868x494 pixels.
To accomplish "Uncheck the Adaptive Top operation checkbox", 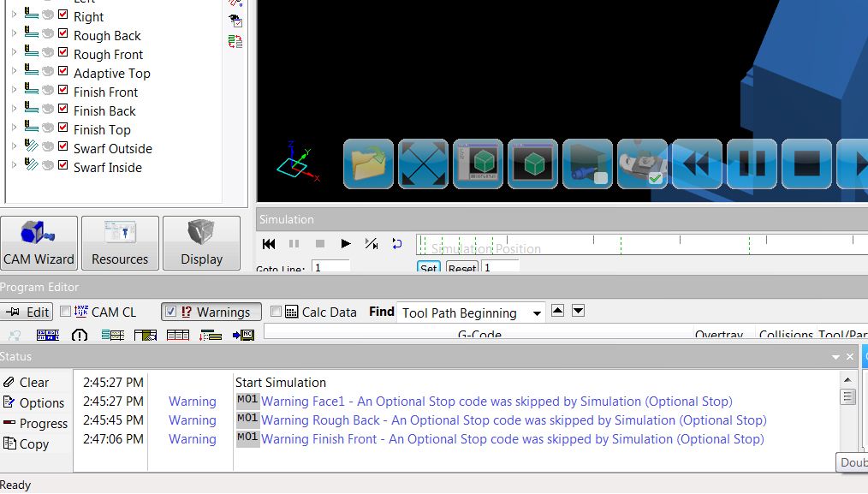I will click(x=63, y=71).
